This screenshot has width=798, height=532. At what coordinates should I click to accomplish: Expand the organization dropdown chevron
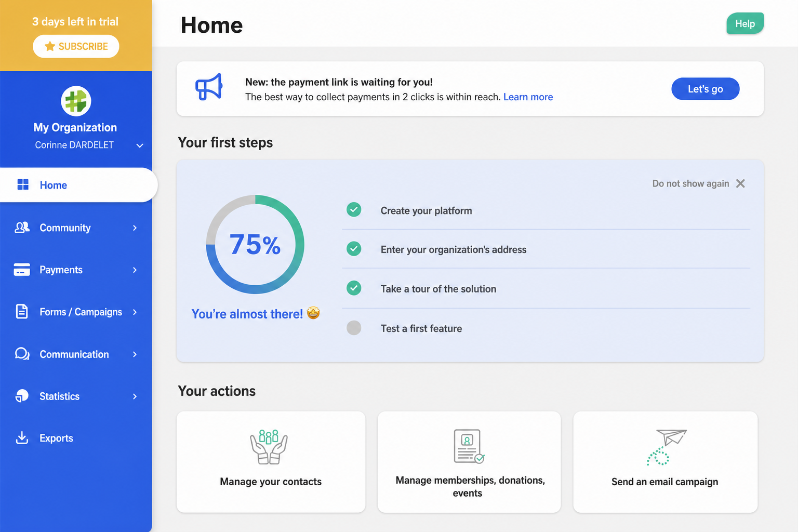[140, 145]
